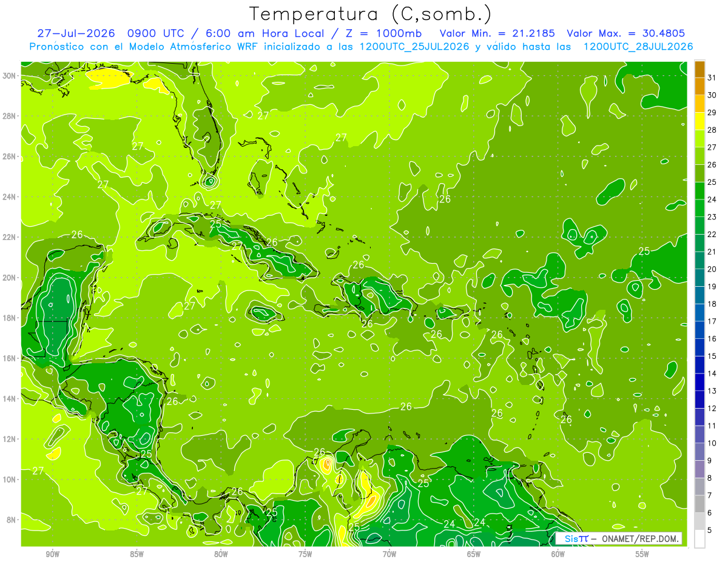This screenshot has height=562, width=728.
Task: Click the 55W longitude axis label
Action: (642, 554)
